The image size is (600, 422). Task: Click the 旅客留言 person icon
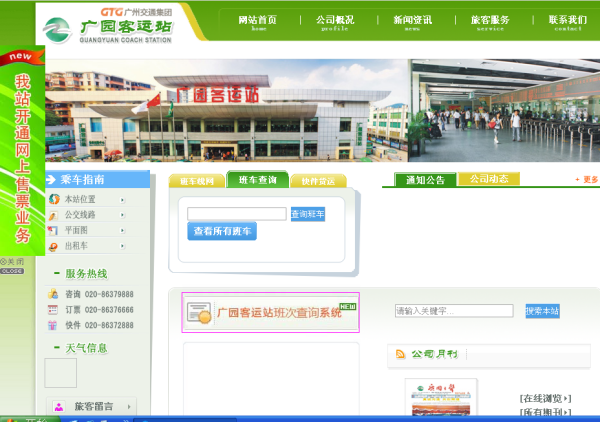[x=59, y=407]
